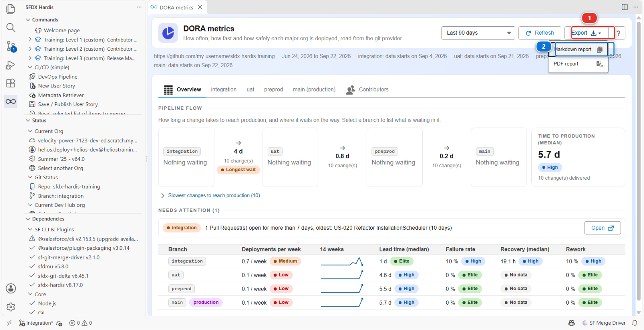
Task: Select the uat card in the pipeline flow
Action: [x=290, y=158]
